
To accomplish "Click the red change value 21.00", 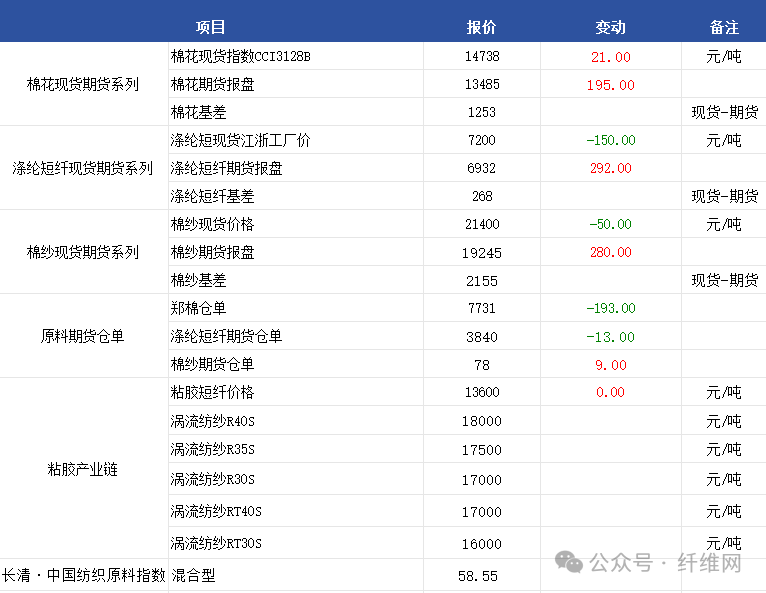I will click(611, 57).
